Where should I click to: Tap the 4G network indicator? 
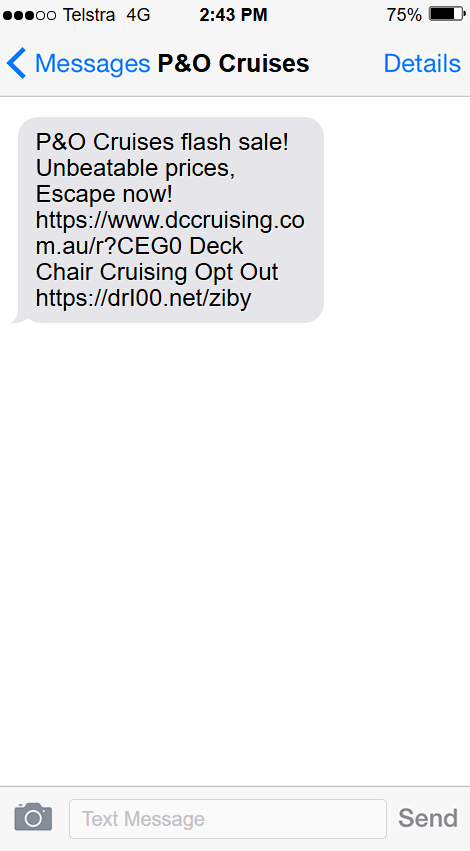138,15
